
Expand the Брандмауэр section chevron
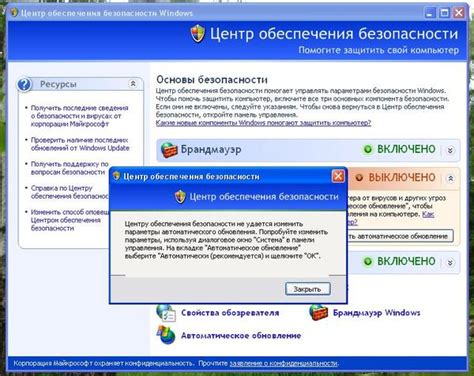coord(450,150)
